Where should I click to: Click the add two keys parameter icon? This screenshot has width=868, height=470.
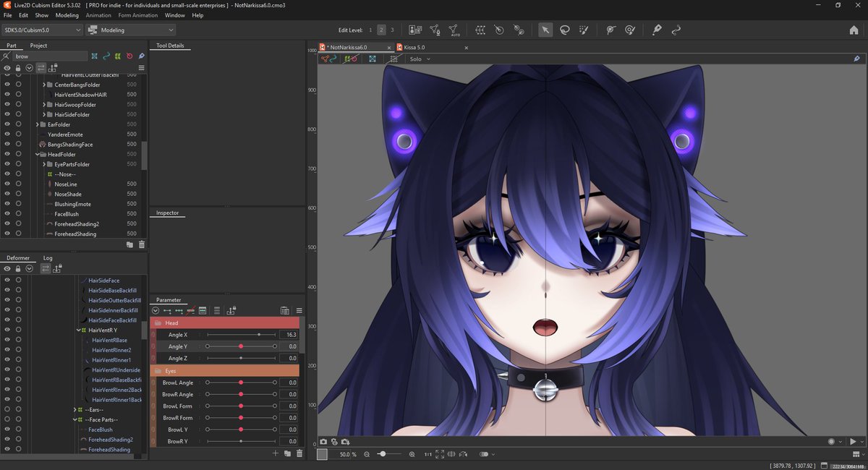(x=167, y=310)
